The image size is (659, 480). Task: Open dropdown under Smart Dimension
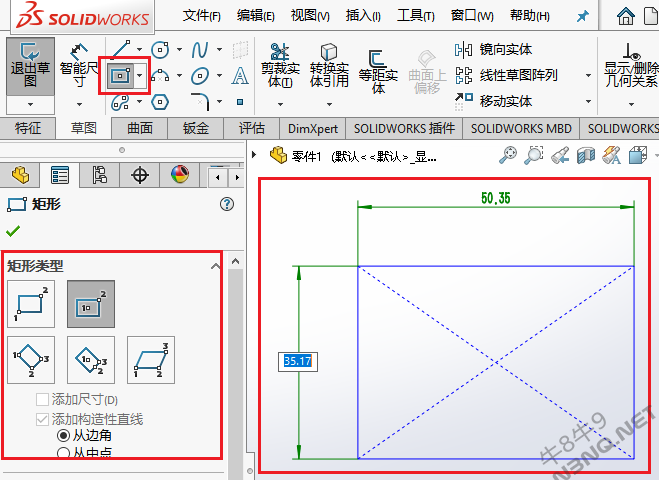coord(79,104)
